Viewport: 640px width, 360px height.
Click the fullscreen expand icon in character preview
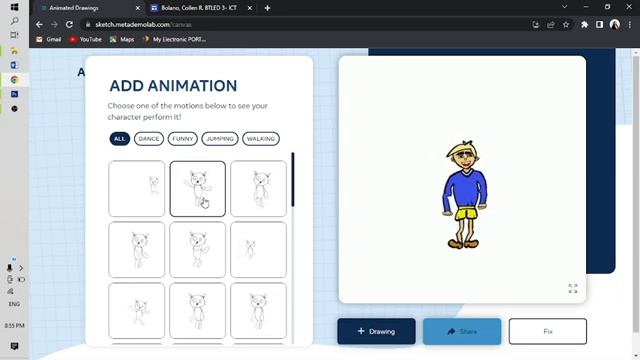pyautogui.click(x=573, y=289)
